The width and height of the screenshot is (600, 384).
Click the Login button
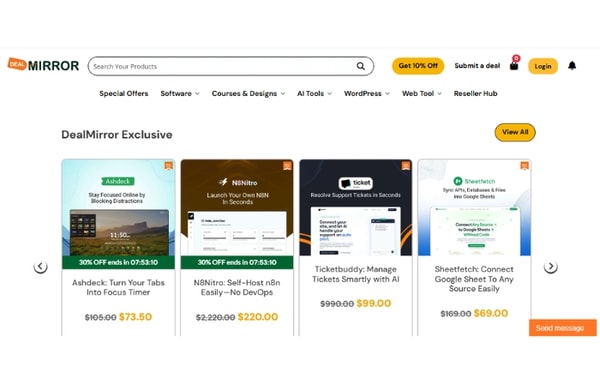[543, 66]
